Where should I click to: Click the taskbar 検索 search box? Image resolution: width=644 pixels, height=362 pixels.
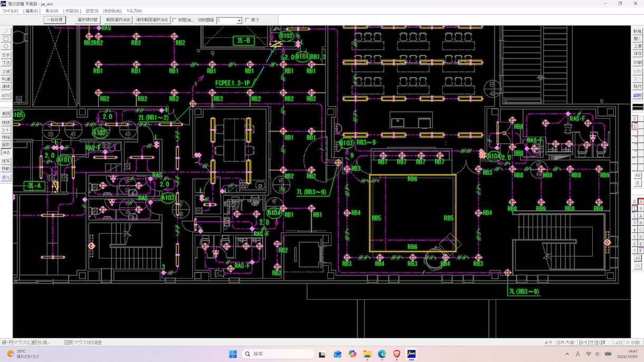click(278, 354)
